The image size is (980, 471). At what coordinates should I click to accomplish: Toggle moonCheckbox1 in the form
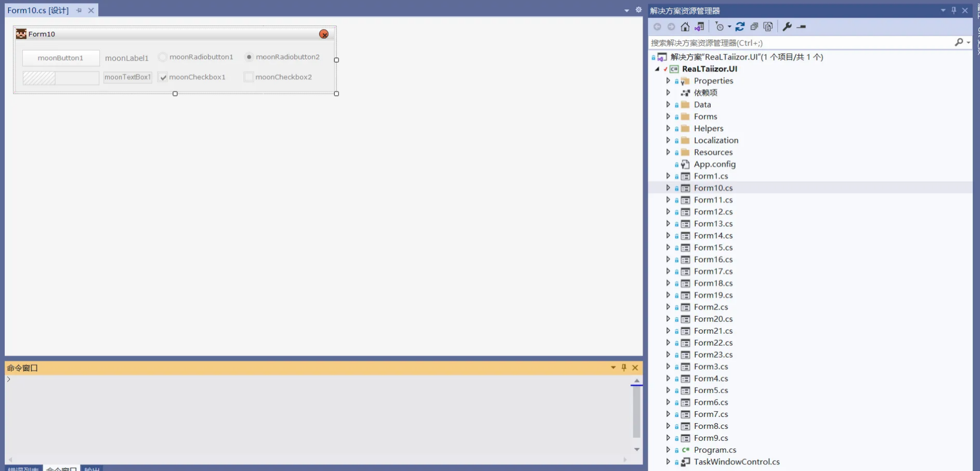pos(163,77)
